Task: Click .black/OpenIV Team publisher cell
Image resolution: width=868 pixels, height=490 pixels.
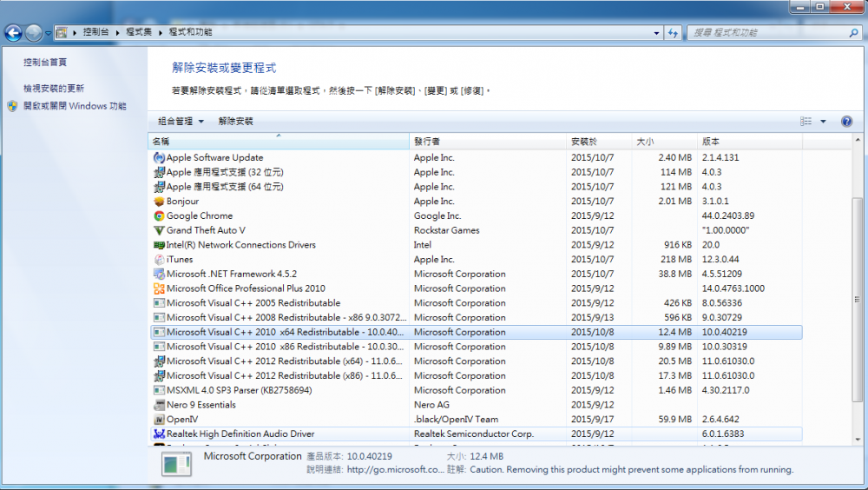Action: tap(457, 419)
